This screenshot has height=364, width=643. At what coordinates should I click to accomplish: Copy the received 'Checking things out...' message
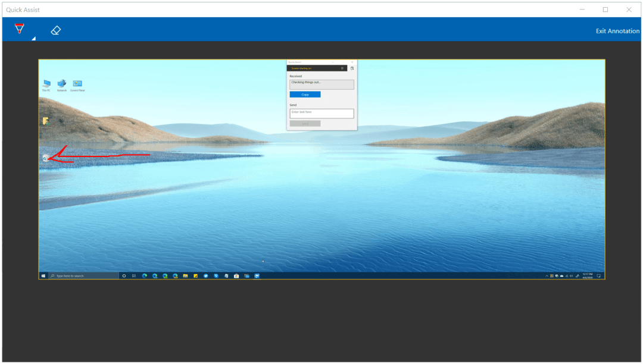tap(305, 95)
